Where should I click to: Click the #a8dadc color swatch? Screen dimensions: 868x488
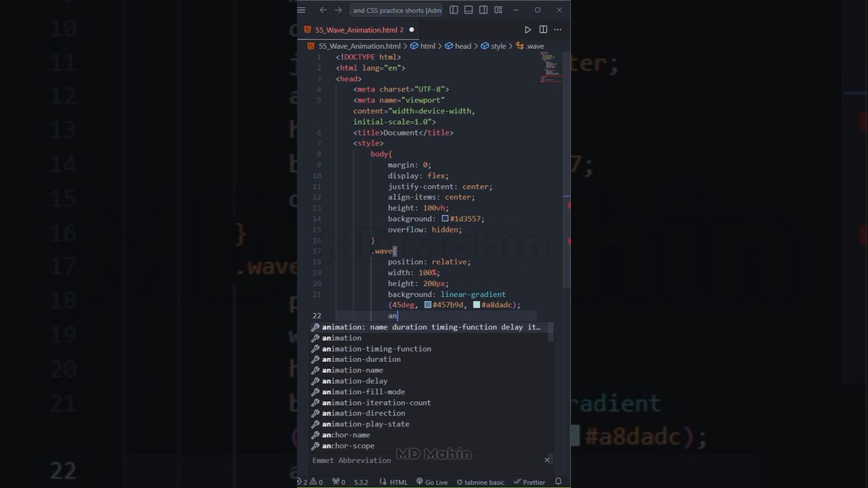tap(477, 305)
